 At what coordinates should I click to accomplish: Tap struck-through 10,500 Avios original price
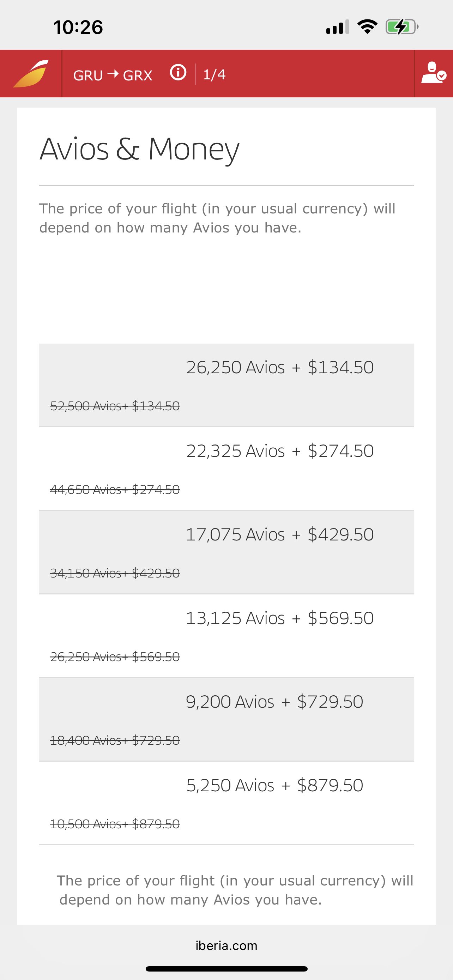(115, 824)
